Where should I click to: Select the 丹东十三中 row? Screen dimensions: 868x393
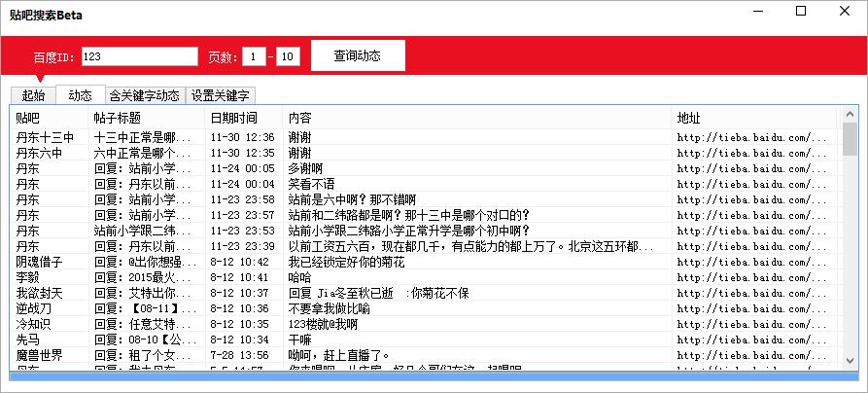(45, 137)
